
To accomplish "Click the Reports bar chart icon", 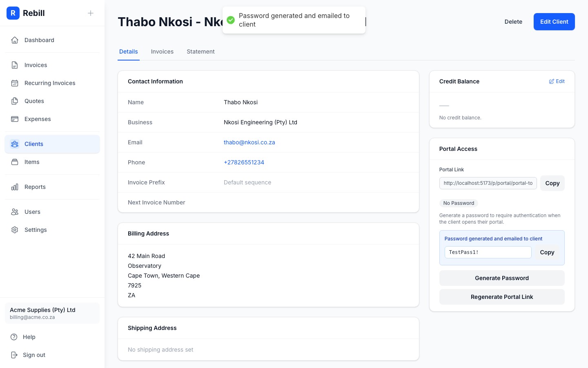I will coord(15,187).
